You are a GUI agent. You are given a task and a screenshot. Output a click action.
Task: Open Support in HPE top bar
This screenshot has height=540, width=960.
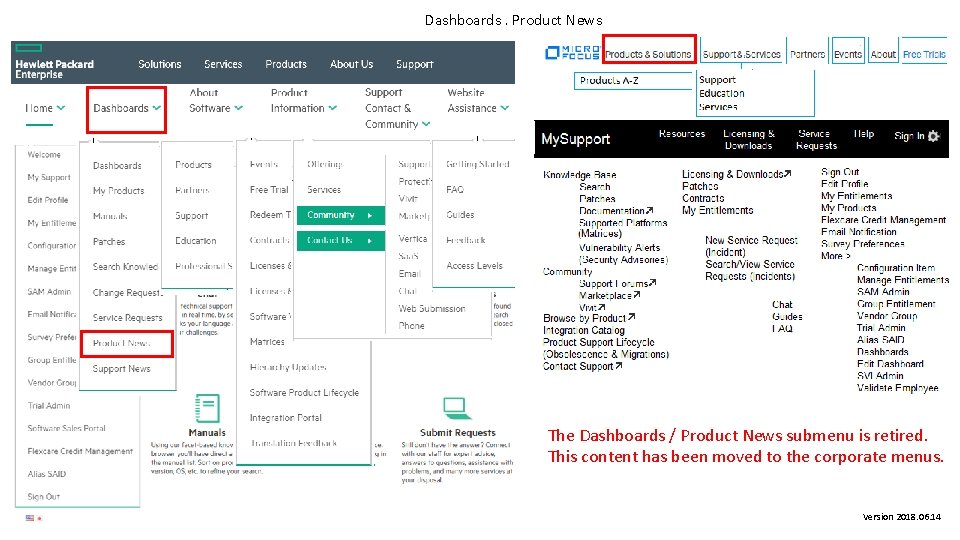coord(414,64)
